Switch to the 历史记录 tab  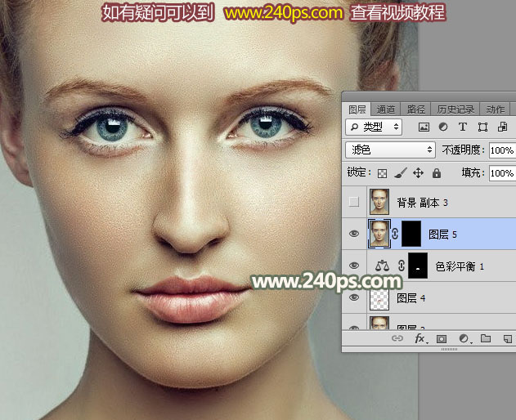tap(455, 109)
